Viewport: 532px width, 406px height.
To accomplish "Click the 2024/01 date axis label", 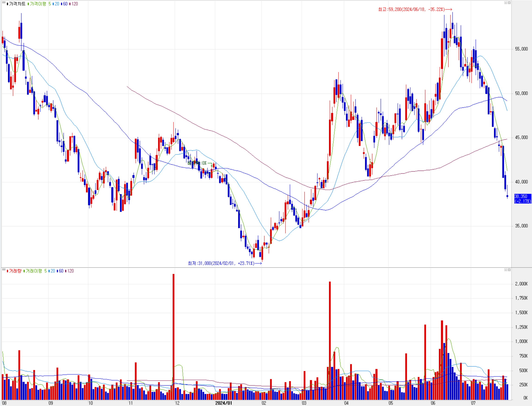I will coord(223,403).
